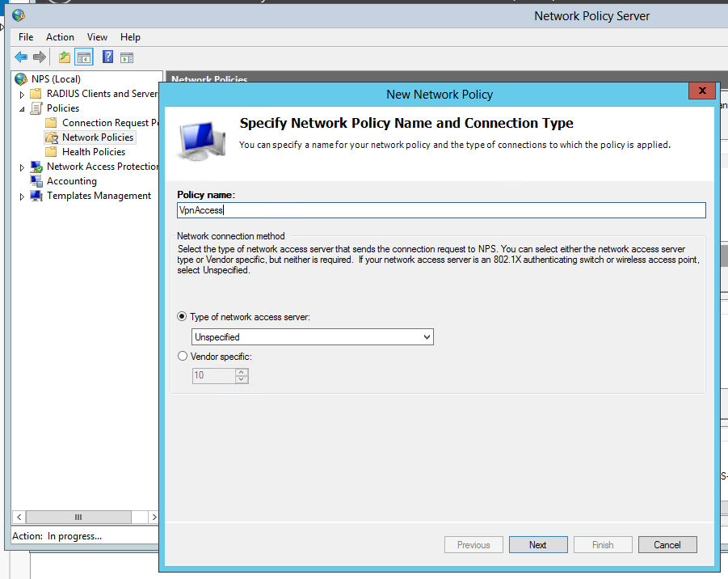Collapse the Policies tree node
Viewport: 728px width, 579px height.
tap(22, 109)
